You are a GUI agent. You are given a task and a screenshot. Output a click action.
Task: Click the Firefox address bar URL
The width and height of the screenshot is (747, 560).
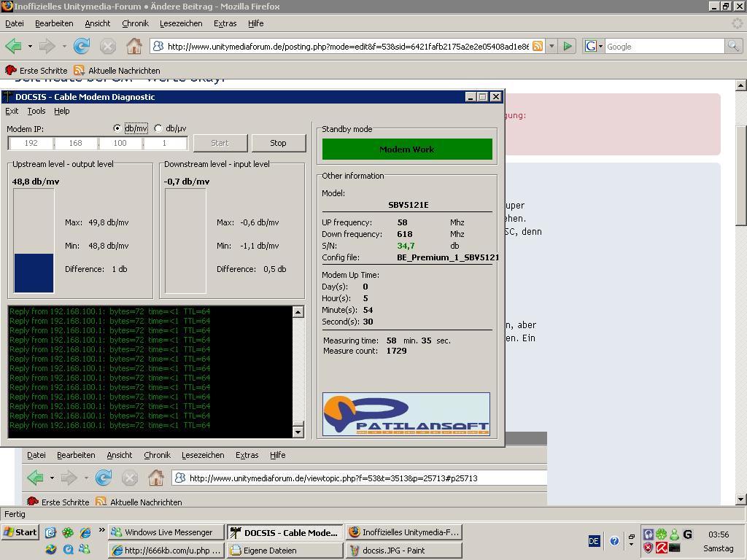[348, 46]
